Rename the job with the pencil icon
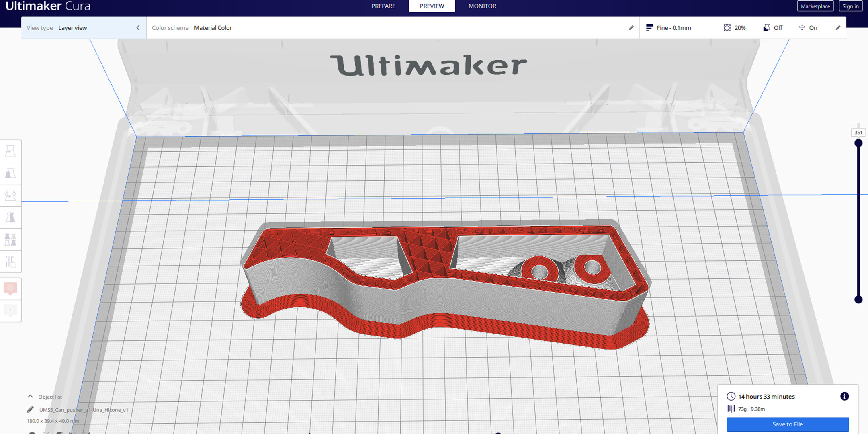Screen dimensions: 868x434 (31, 409)
